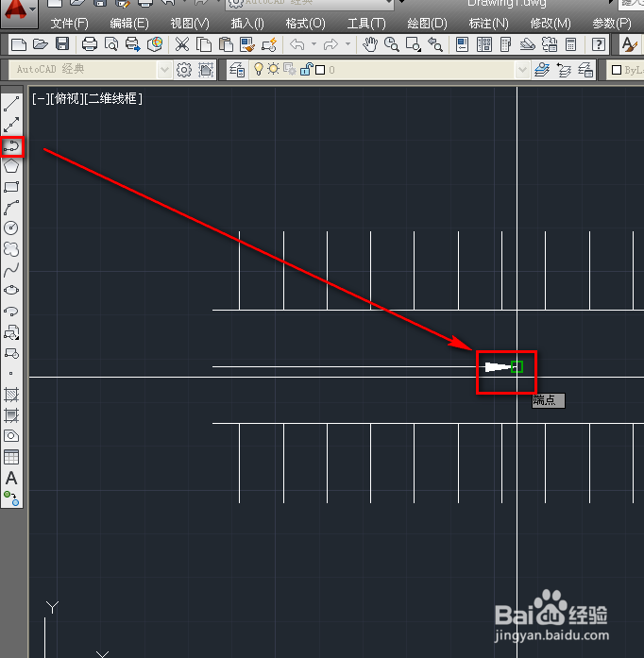Click Make Object's Layer Current icon
This screenshot has height=658, width=644.
542,70
